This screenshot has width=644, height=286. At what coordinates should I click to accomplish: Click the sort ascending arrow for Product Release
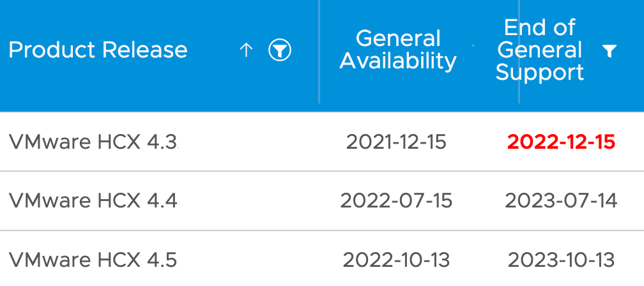(x=247, y=50)
